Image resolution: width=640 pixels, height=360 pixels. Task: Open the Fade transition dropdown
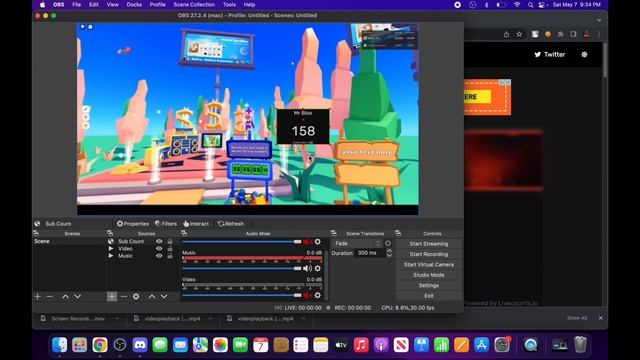tap(357, 243)
